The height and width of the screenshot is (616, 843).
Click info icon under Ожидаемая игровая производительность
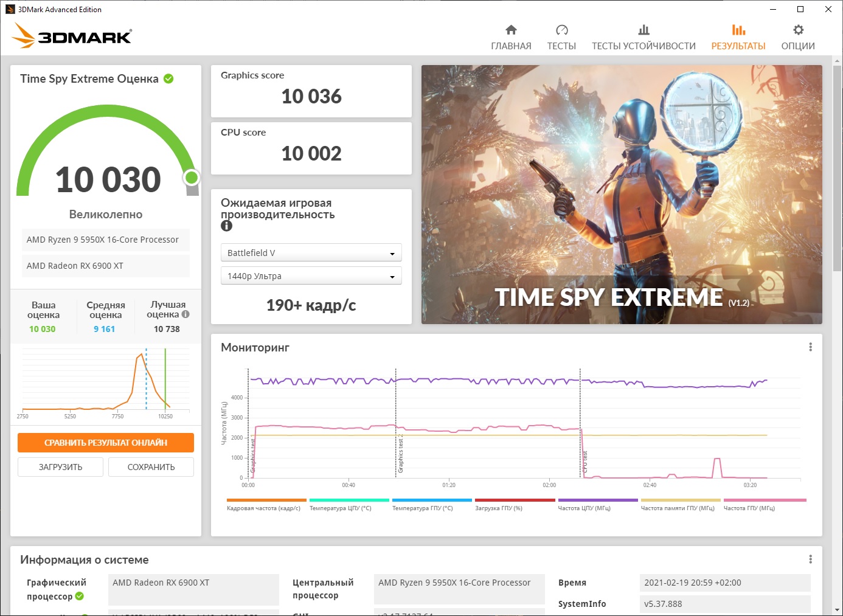pyautogui.click(x=226, y=226)
